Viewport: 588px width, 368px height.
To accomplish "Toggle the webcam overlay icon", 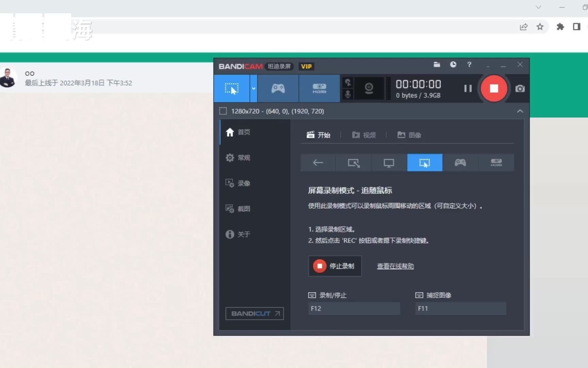I will point(369,89).
